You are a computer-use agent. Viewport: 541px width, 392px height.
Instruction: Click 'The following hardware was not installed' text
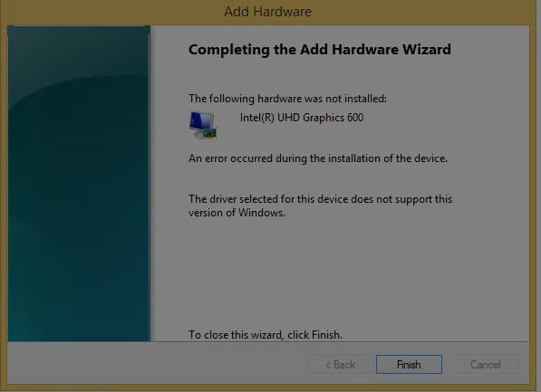pyautogui.click(x=287, y=99)
